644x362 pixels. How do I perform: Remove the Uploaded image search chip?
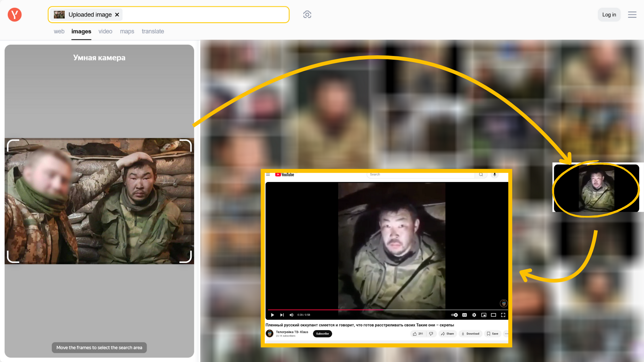click(117, 15)
